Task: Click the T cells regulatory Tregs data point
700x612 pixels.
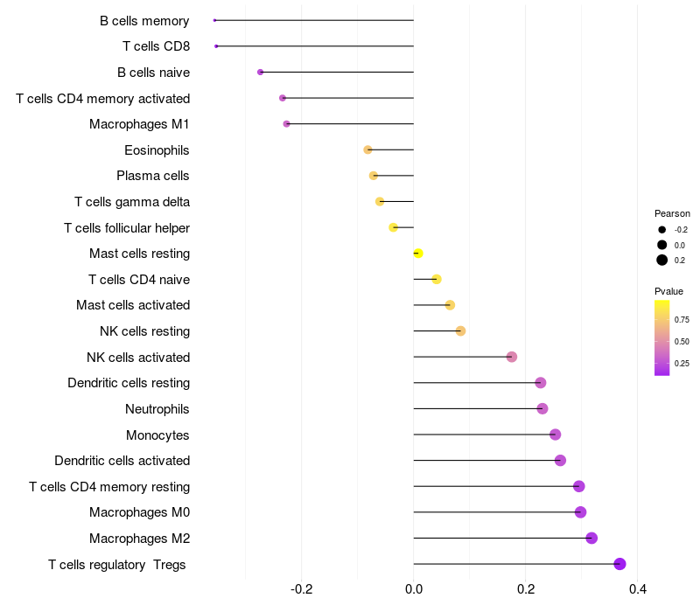Action: coord(619,564)
